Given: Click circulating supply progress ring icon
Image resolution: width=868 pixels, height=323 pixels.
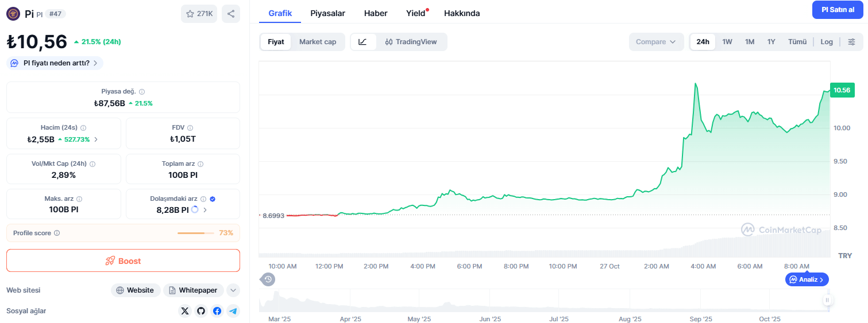Looking at the screenshot, I should click(195, 210).
